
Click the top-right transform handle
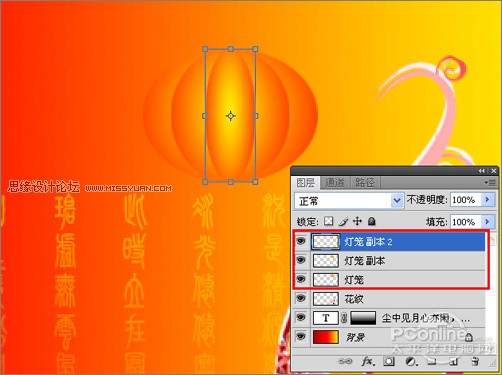click(255, 49)
